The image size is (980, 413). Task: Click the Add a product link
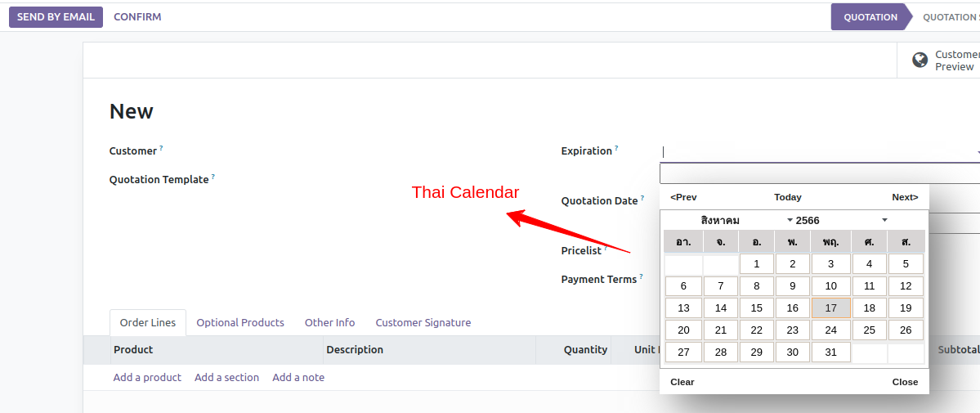tap(147, 377)
